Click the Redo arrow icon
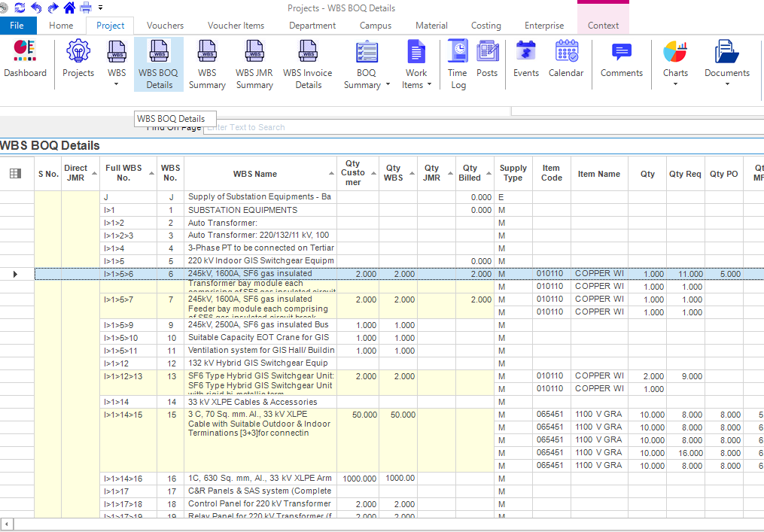 tap(53, 8)
